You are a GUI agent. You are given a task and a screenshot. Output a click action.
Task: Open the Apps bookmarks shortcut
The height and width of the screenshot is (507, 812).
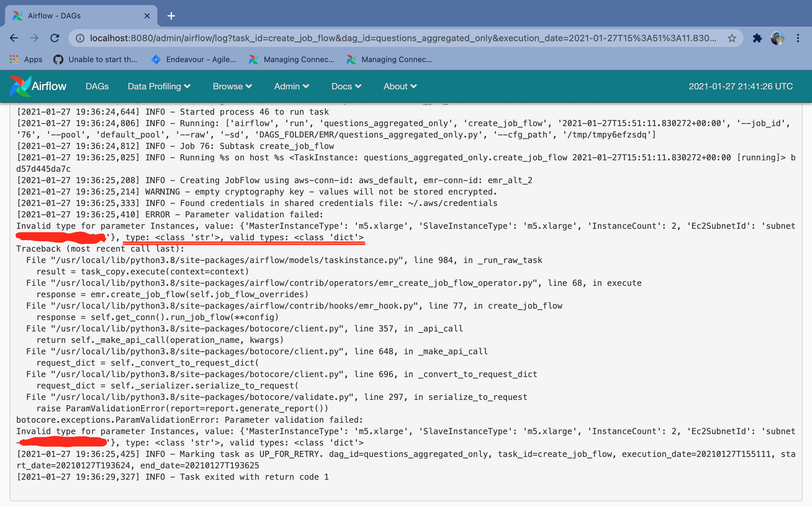tap(26, 59)
